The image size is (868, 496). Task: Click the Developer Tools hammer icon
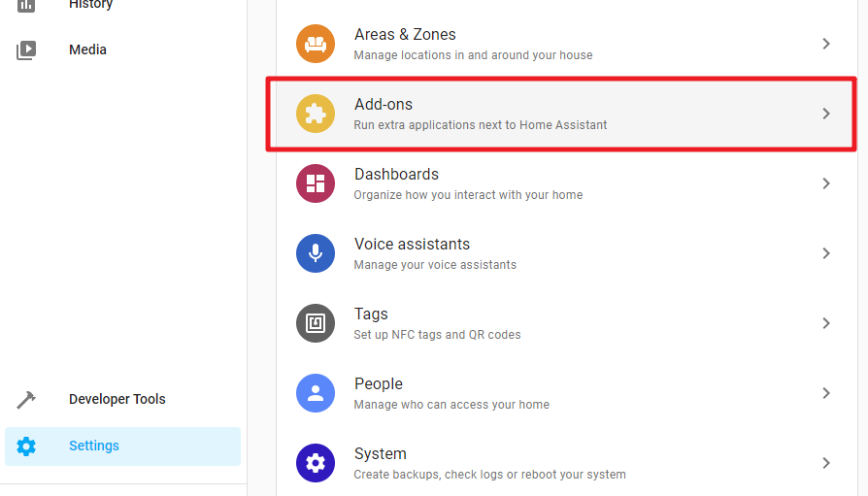pyautogui.click(x=26, y=399)
